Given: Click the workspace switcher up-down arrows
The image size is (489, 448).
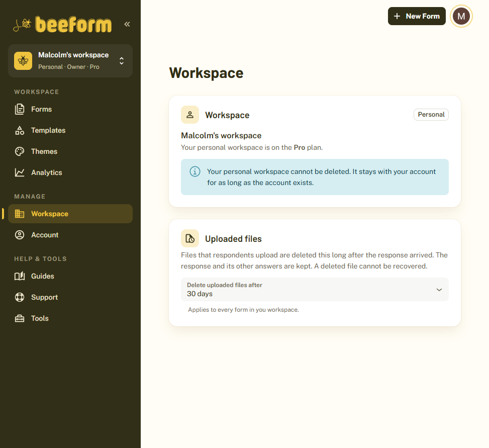Looking at the screenshot, I should [x=122, y=61].
